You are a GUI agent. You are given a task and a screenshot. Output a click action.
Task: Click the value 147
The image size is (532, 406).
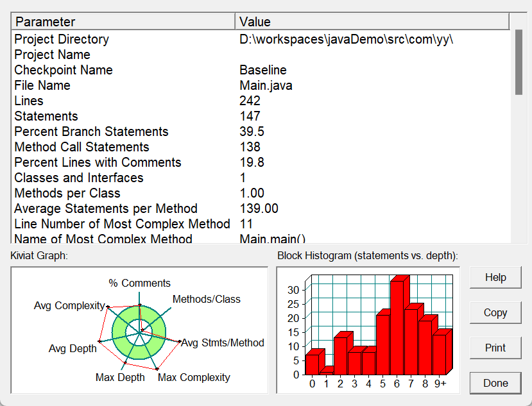pos(250,116)
